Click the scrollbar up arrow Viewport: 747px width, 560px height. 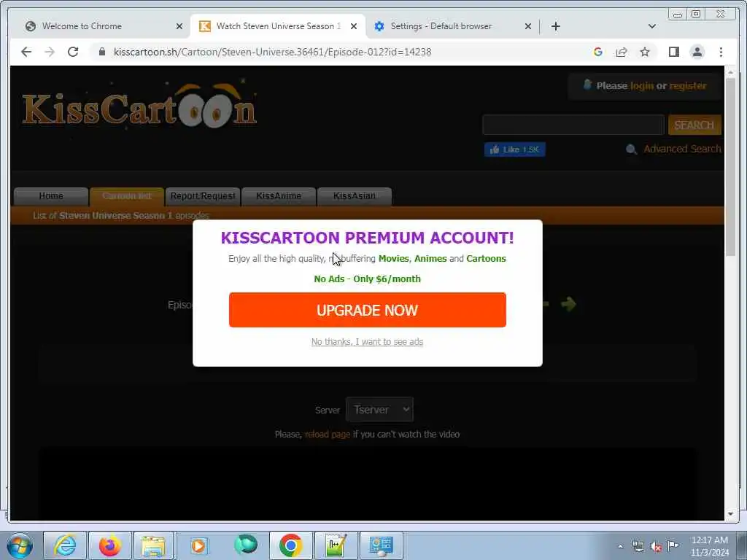[x=730, y=71]
